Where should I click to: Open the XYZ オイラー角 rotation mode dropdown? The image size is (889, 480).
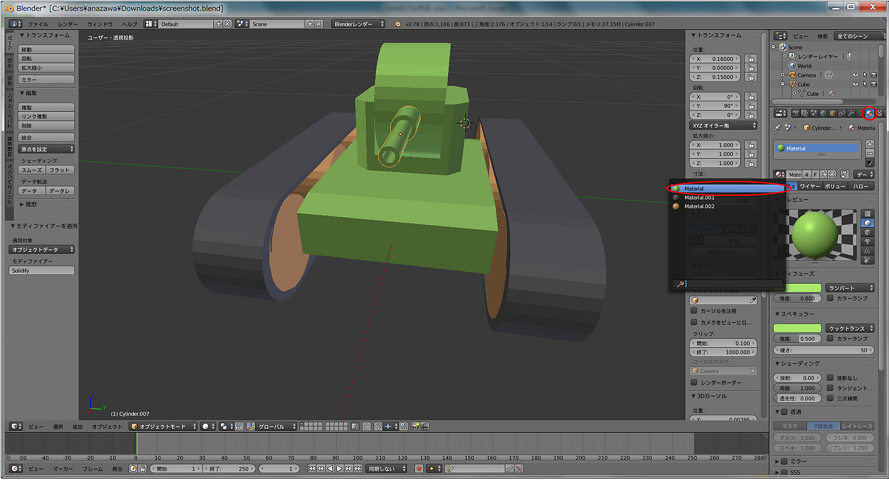(x=725, y=125)
